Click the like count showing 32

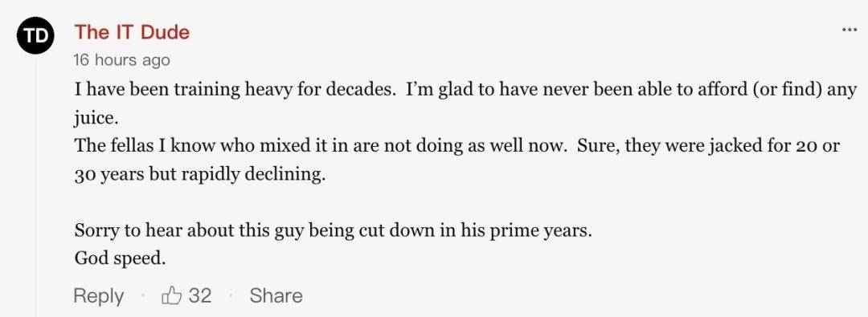(200, 295)
